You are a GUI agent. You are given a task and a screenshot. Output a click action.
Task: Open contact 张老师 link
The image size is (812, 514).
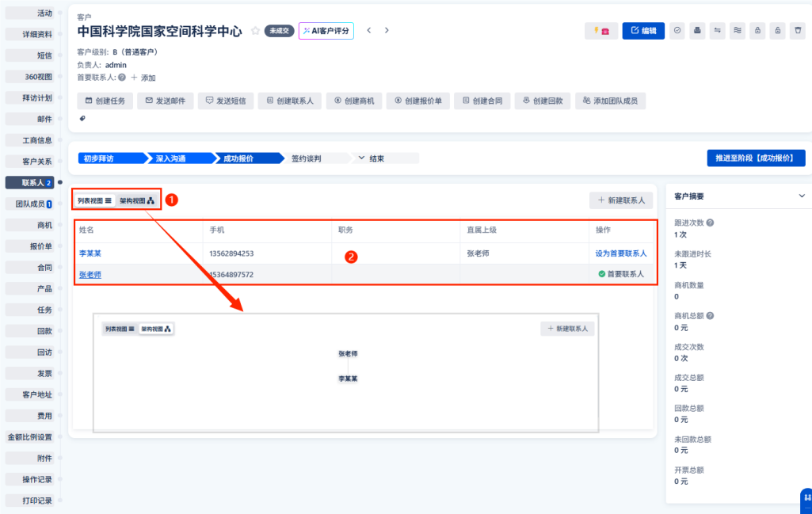(90, 274)
